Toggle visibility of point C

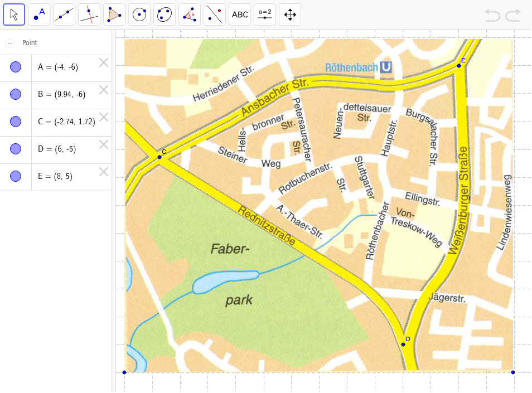point(16,122)
